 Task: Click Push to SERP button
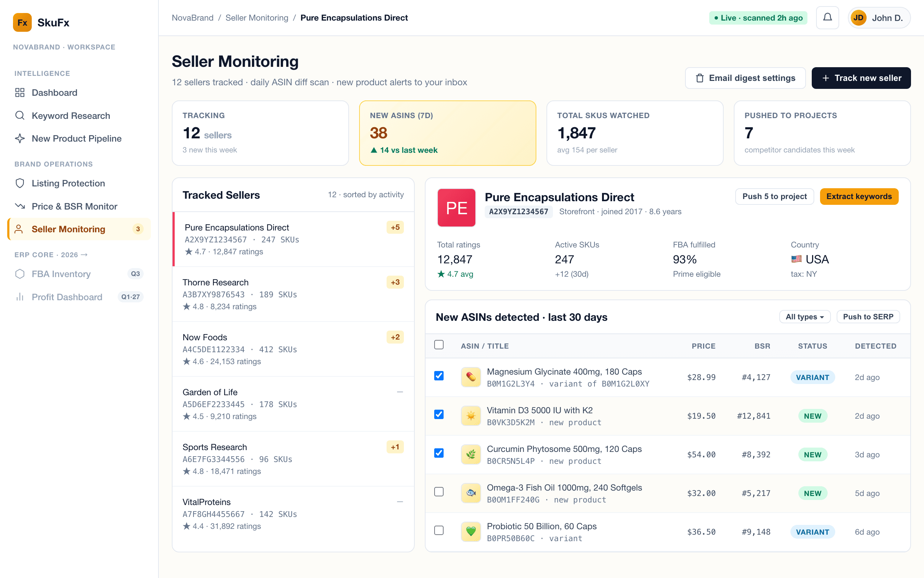(x=868, y=317)
